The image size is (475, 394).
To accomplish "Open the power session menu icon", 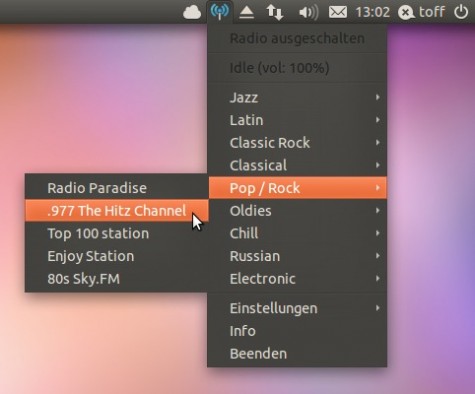I will click(x=461, y=12).
